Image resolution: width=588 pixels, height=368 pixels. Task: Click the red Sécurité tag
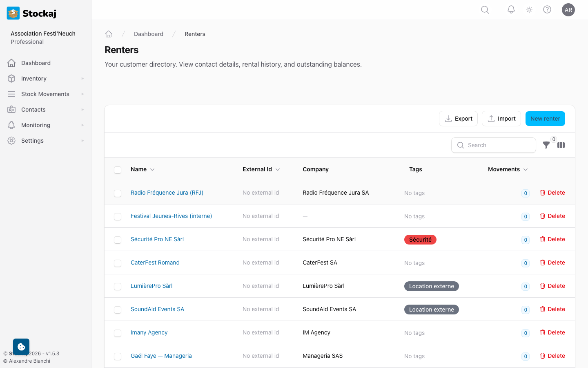click(x=420, y=240)
